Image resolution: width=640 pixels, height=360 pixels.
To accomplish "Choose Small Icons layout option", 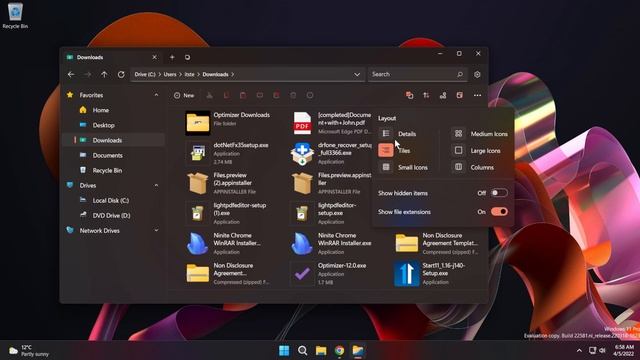I will tap(413, 167).
